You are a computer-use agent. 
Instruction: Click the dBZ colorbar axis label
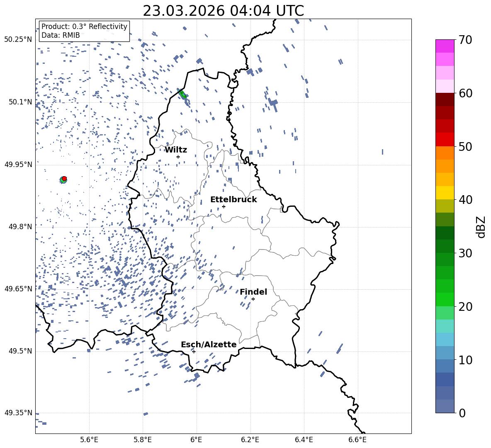481,227
